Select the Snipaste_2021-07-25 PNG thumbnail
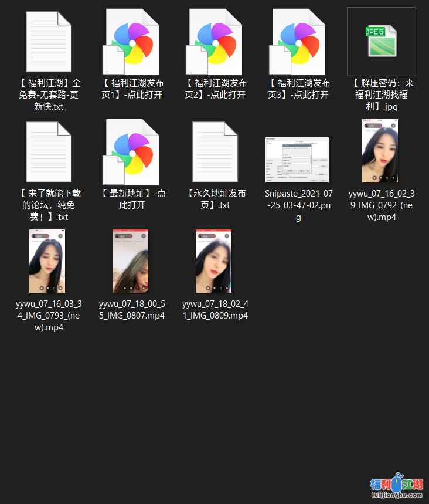This screenshot has width=429, height=504. [298, 160]
